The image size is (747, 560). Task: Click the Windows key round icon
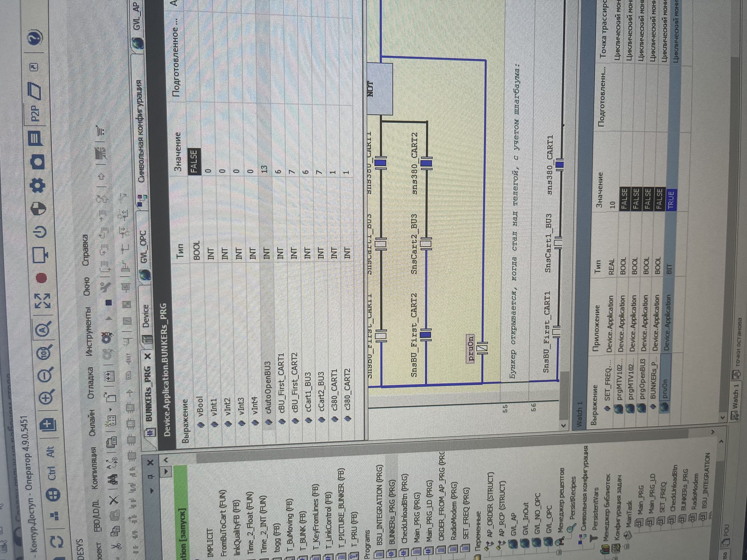53,494
